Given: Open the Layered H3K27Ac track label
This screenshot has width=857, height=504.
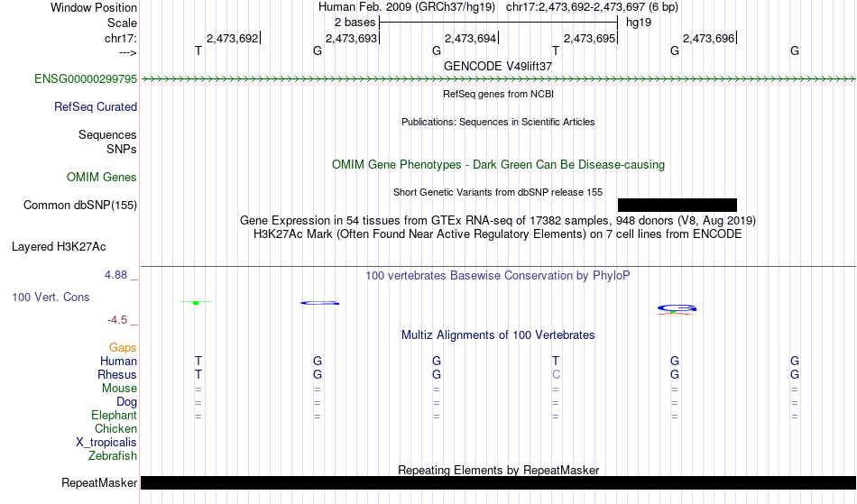Looking at the screenshot, I should click(x=59, y=246).
